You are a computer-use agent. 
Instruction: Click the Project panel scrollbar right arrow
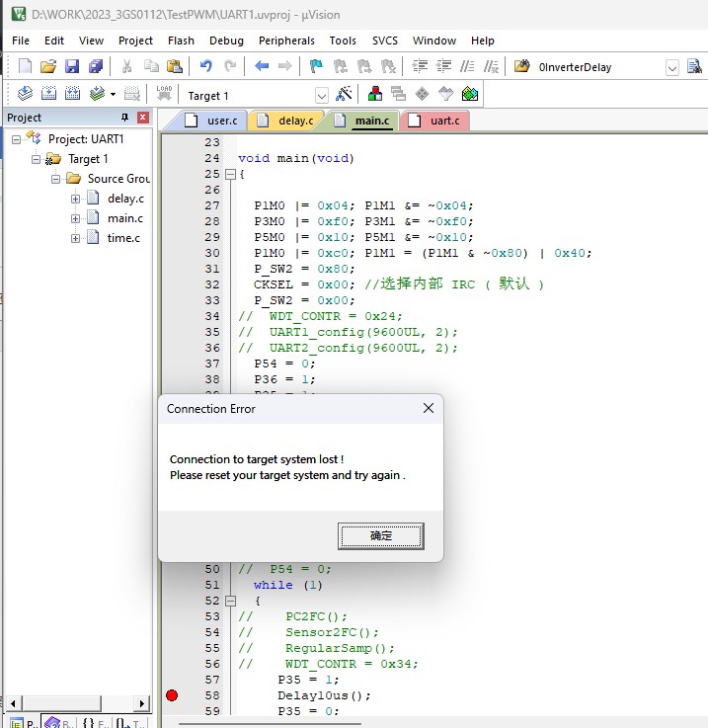point(142,703)
